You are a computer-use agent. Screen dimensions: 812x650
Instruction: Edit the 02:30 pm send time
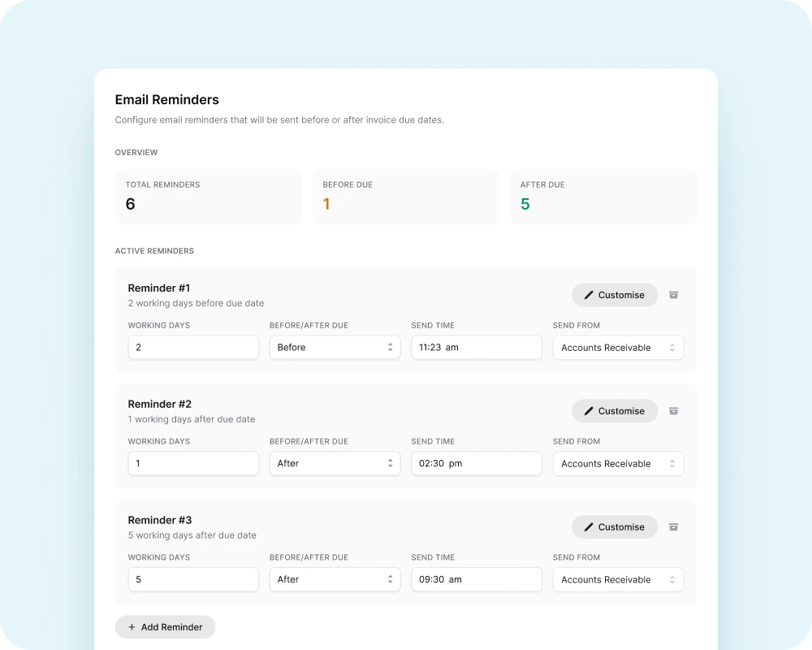[x=476, y=464]
